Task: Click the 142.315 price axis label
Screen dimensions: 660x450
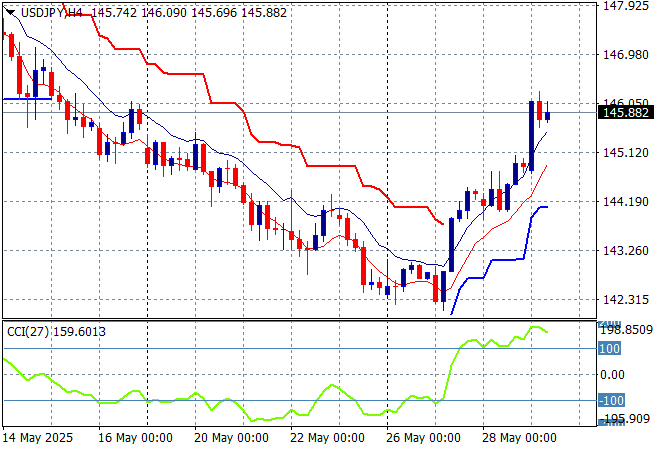Action: tap(626, 299)
